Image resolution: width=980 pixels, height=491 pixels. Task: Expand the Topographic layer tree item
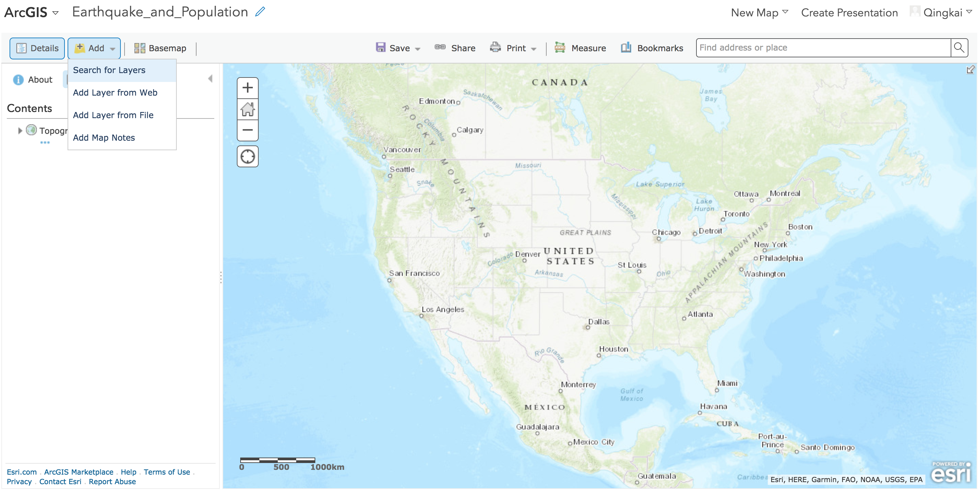pos(20,130)
